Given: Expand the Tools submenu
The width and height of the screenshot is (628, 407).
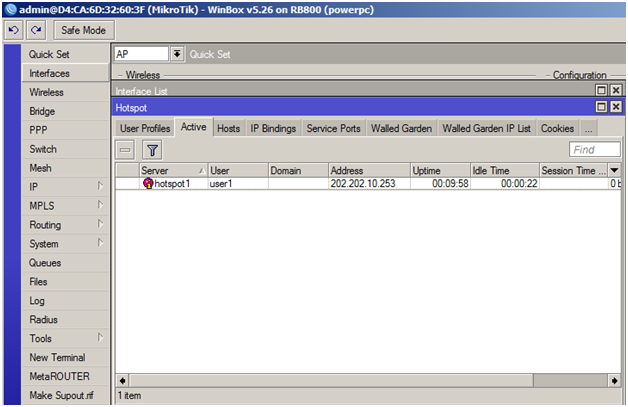Looking at the screenshot, I should click(65, 338).
